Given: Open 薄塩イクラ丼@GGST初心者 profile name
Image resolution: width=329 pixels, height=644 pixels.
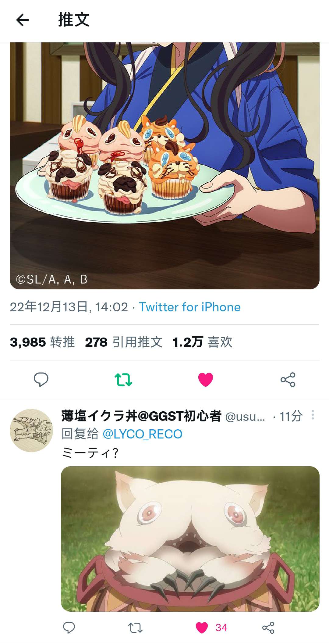Looking at the screenshot, I should 141,416.
